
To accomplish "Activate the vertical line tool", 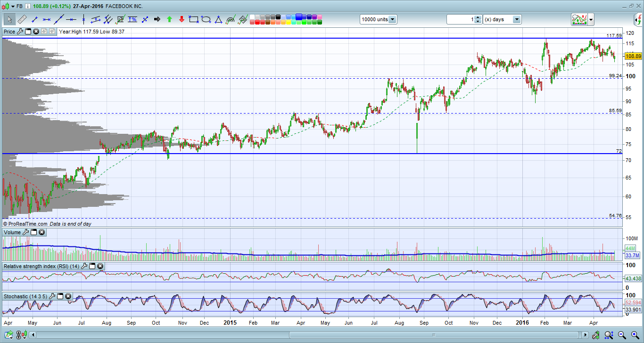I will [83, 19].
